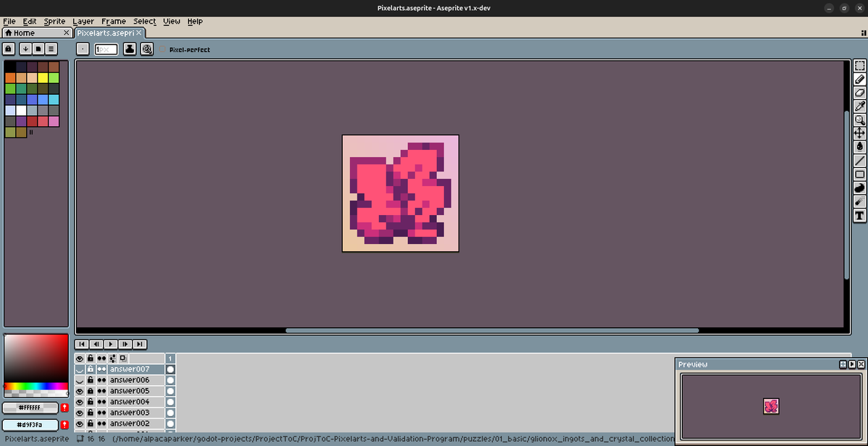Select the Rectangle shape tool

tap(859, 174)
